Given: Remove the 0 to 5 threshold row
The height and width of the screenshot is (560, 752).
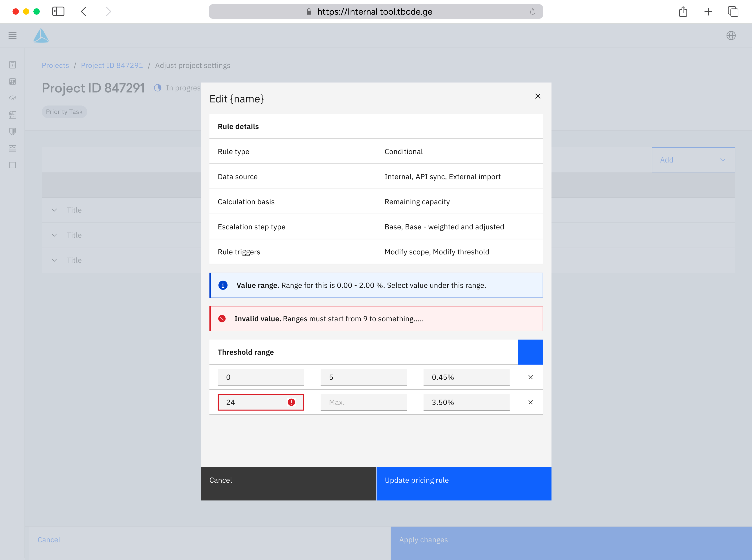Looking at the screenshot, I should [531, 377].
